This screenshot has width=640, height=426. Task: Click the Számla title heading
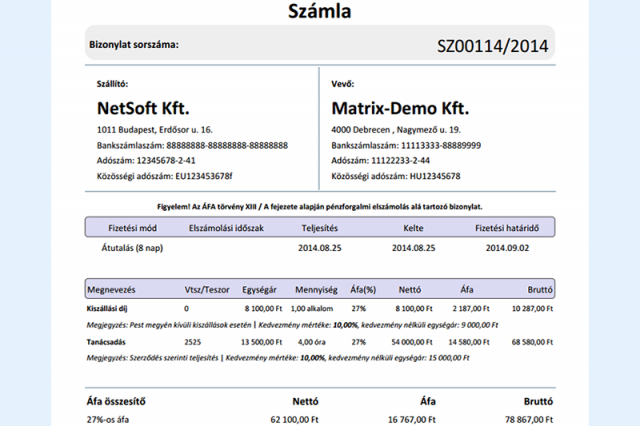pyautogui.click(x=319, y=11)
